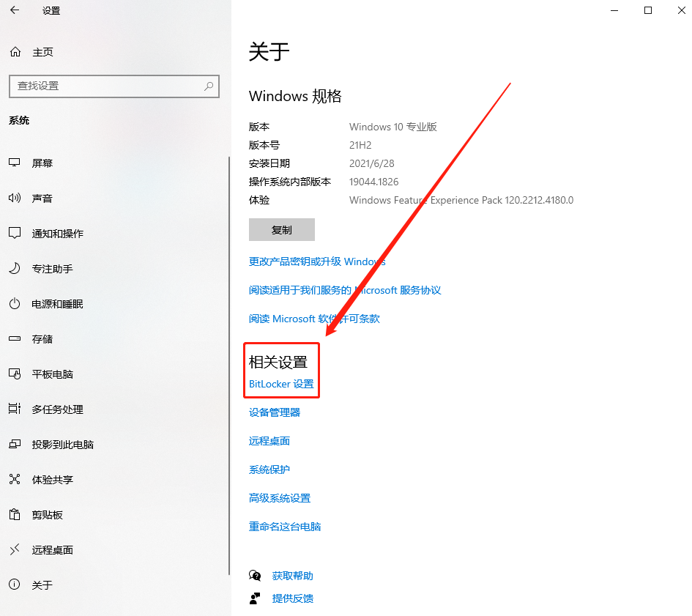This screenshot has width=692, height=616.
Task: Click the 获取帮助 help icon
Action: tap(256, 576)
